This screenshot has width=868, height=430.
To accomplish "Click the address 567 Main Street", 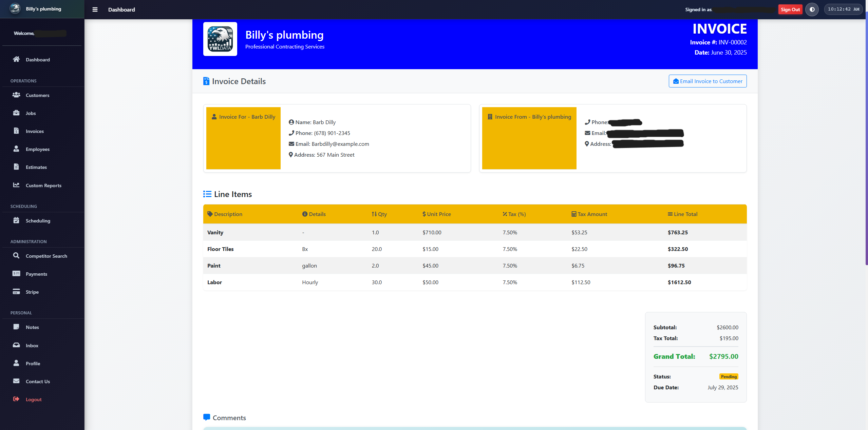I will [335, 155].
